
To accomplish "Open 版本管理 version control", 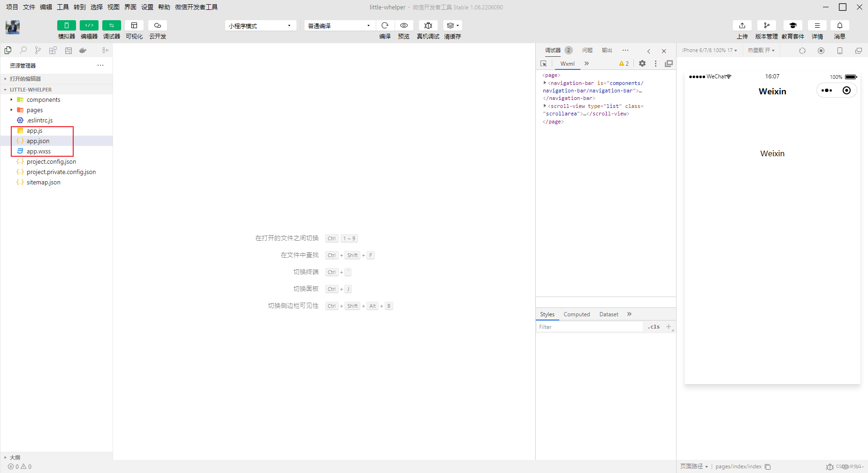I will pos(767,25).
